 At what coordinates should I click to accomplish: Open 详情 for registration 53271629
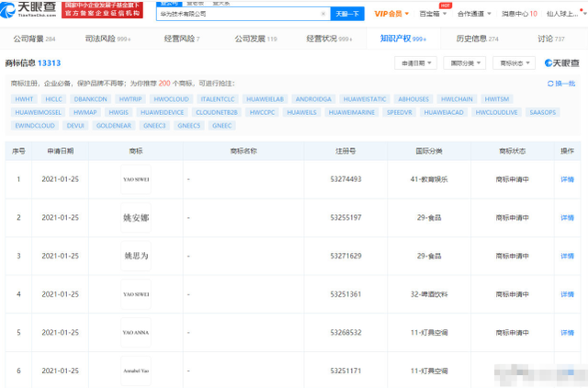[568, 256]
